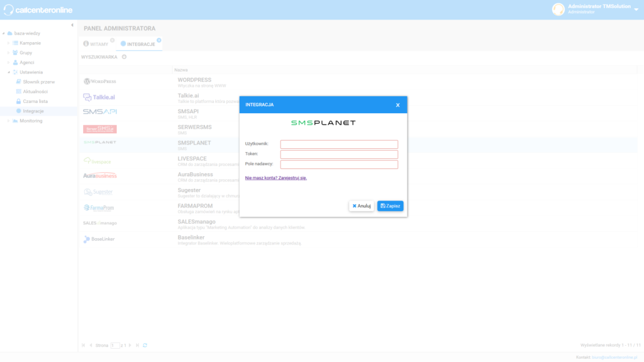Image resolution: width=644 pixels, height=362 pixels.
Task: Focus the Token text field
Action: 339,155
